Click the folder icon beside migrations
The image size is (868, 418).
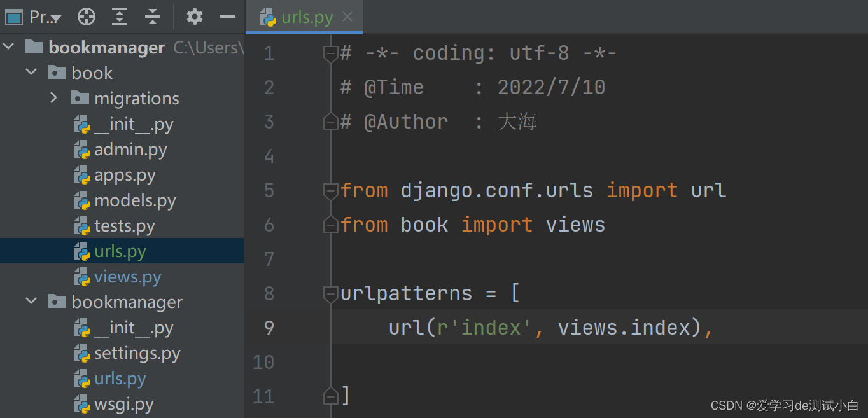coord(80,98)
